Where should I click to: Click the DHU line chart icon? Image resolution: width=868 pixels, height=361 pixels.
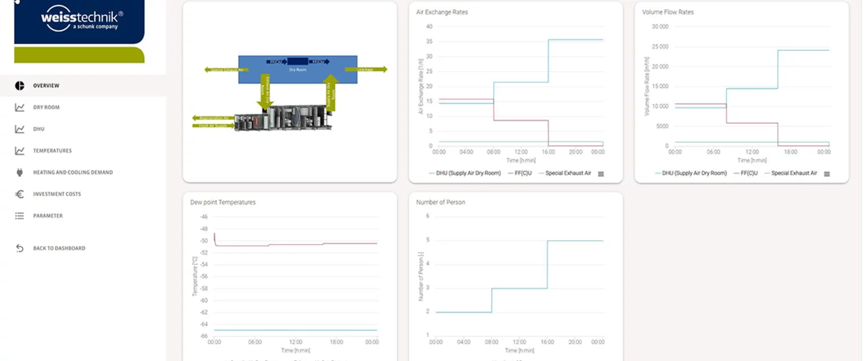pos(20,129)
